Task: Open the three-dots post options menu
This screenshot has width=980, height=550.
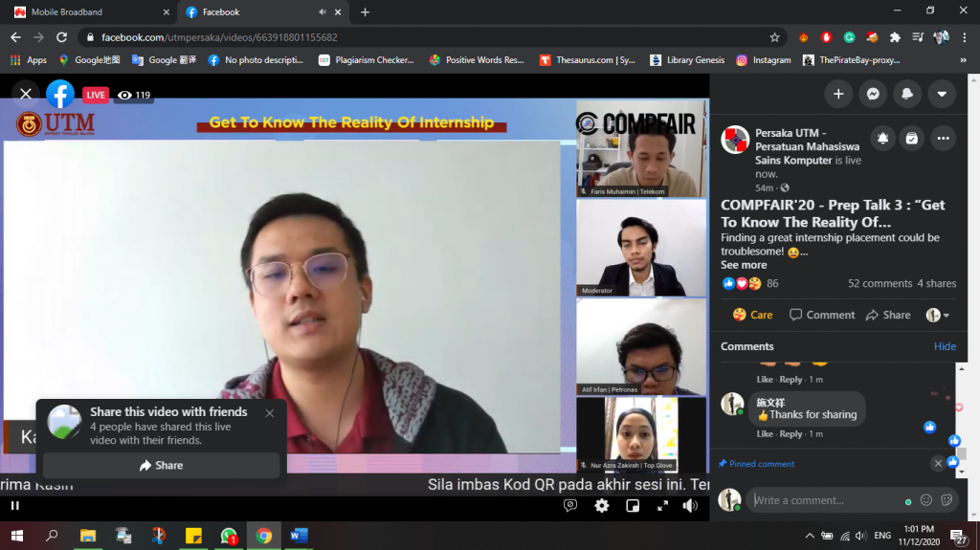Action: pos(944,139)
